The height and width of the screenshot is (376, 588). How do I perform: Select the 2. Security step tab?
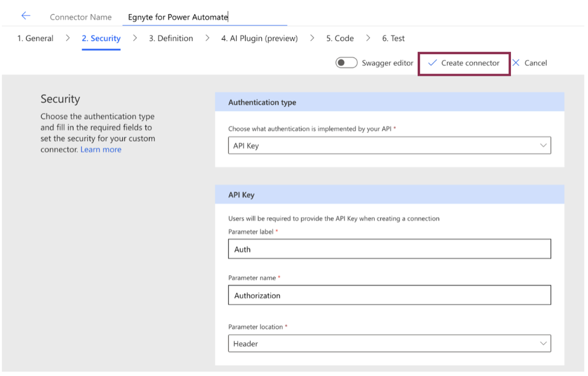[x=101, y=38]
